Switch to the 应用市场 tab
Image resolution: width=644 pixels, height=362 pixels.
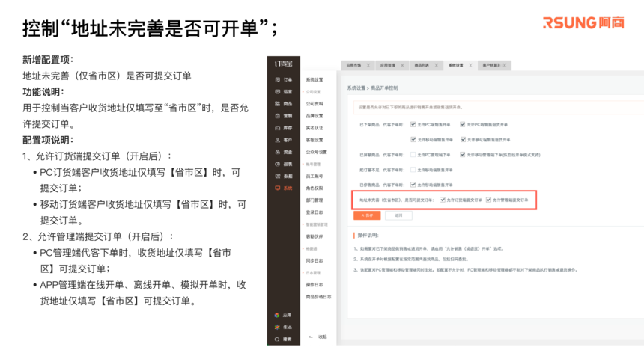coord(353,66)
